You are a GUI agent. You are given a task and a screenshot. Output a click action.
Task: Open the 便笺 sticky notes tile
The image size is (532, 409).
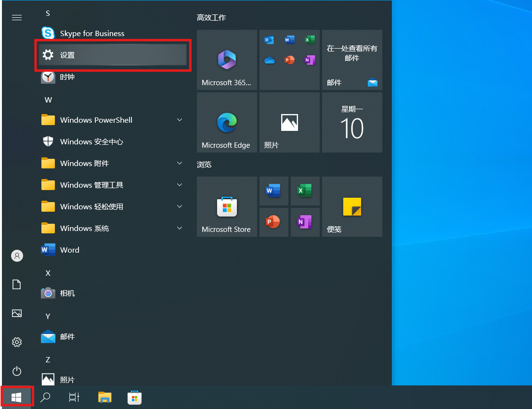point(352,206)
